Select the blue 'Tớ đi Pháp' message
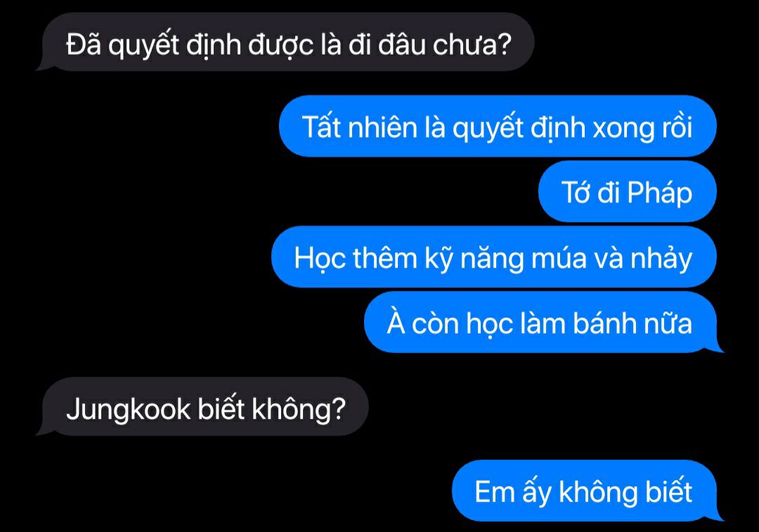The image size is (759, 532). coord(628,192)
